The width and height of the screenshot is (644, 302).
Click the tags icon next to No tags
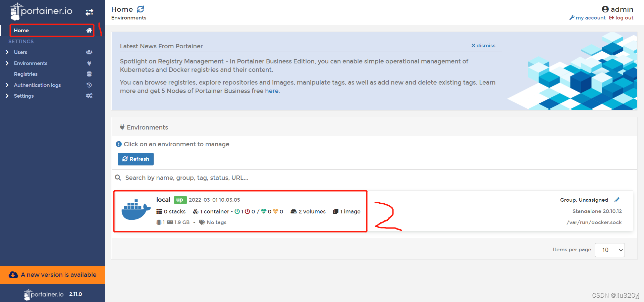[202, 222]
